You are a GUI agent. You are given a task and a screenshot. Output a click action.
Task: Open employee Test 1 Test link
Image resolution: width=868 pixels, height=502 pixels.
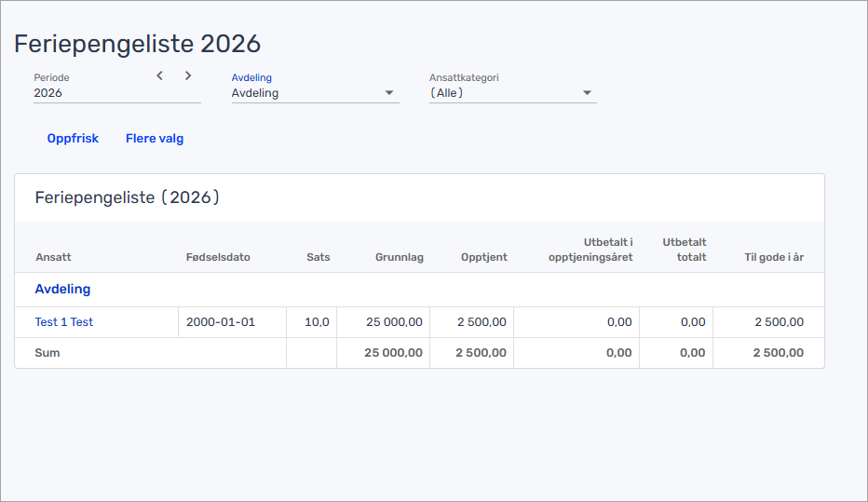point(64,322)
